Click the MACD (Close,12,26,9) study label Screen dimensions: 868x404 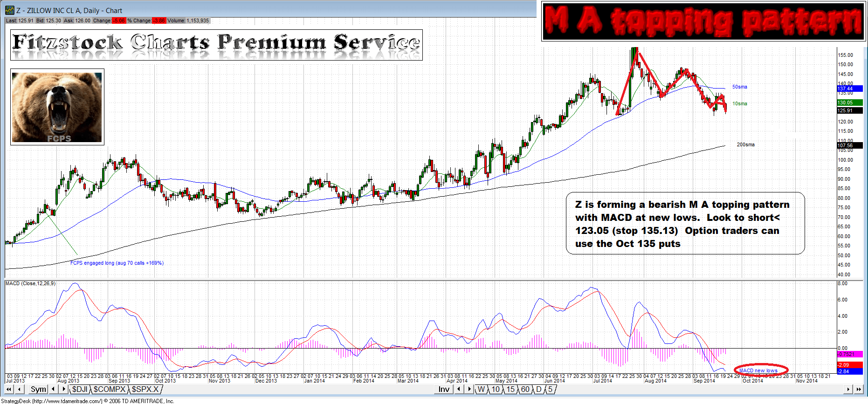coord(30,283)
